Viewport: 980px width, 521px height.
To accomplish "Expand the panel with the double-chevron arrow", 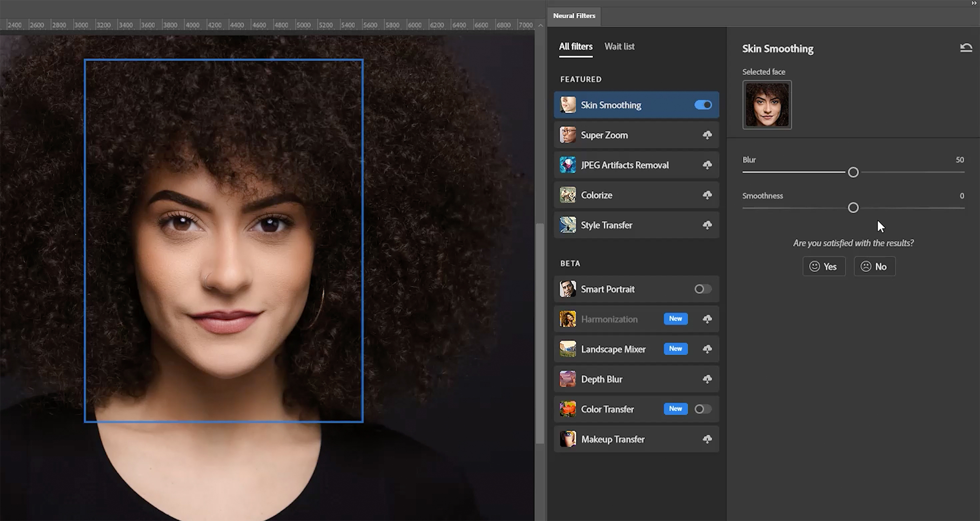I will tap(974, 3).
